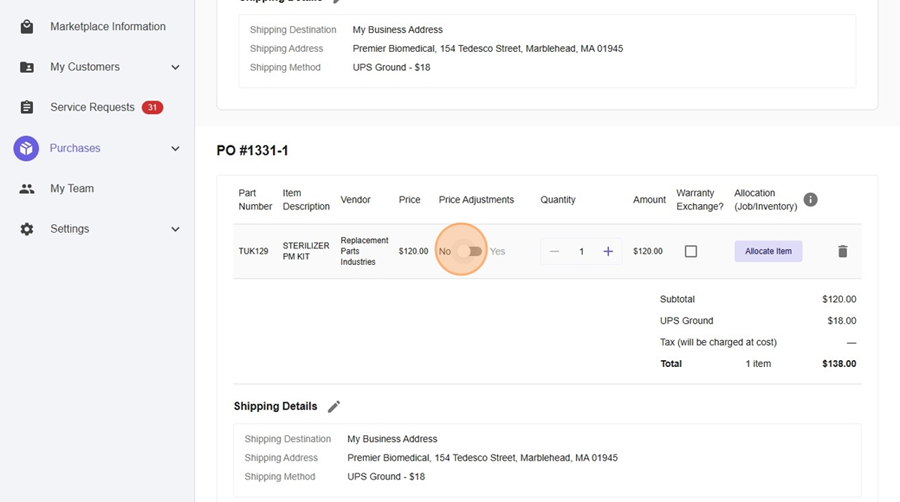Expand the Purchases menu chevron
This screenshot has height=502, width=900.
[x=175, y=148]
